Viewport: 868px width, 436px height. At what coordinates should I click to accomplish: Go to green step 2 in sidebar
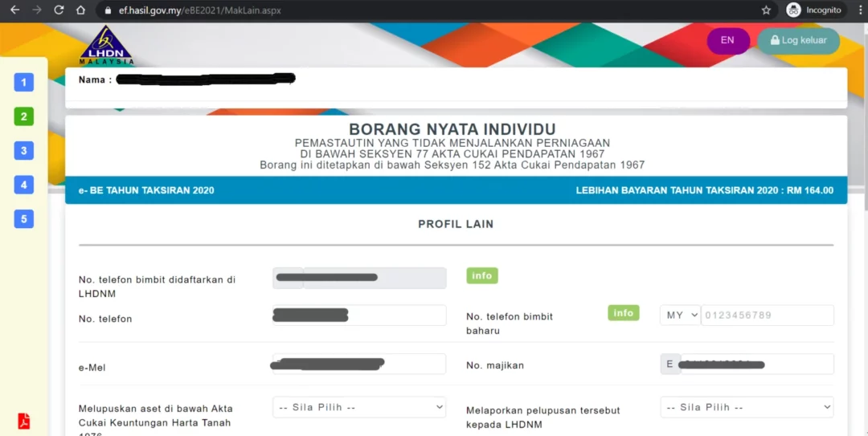[x=24, y=116]
